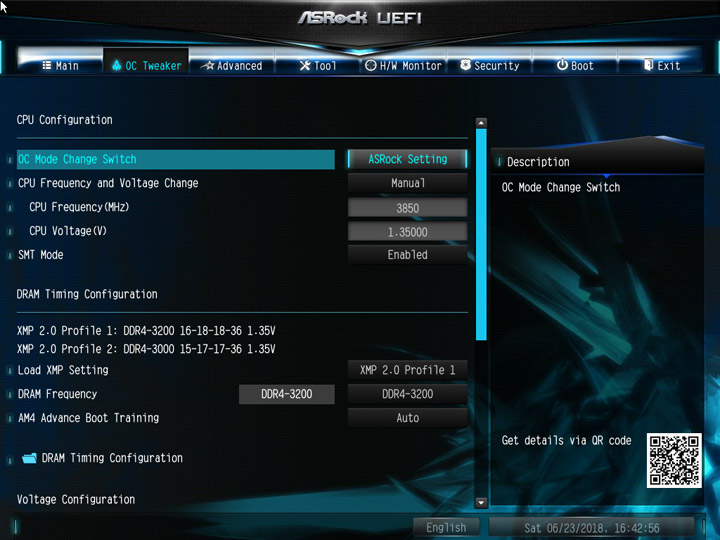Screen dimensions: 720x540
Task: Click the scrollbar down arrow
Action: 481,503
